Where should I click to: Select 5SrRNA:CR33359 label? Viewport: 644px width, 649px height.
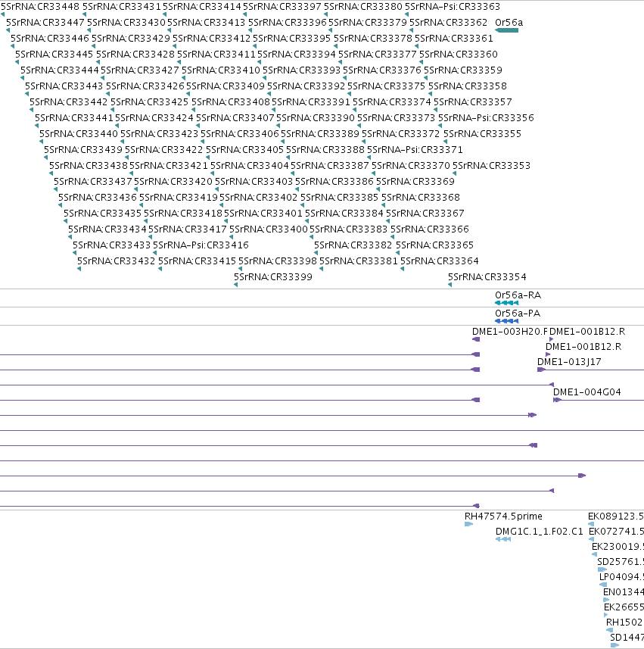(x=463, y=70)
